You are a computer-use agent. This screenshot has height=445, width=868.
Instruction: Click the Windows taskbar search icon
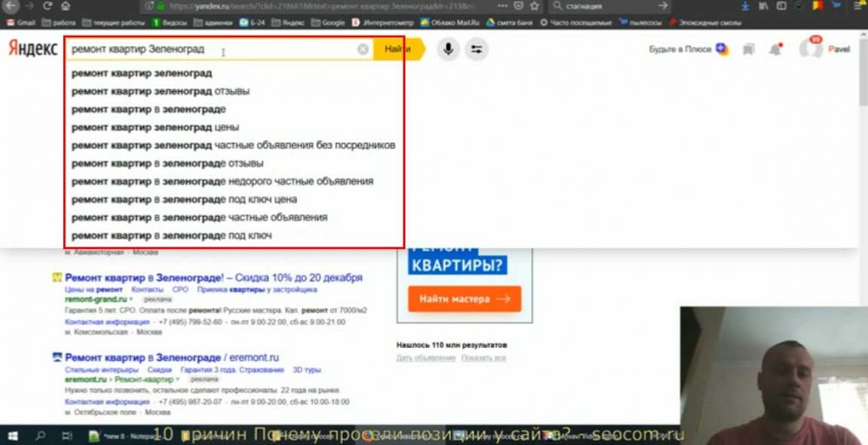[41, 435]
